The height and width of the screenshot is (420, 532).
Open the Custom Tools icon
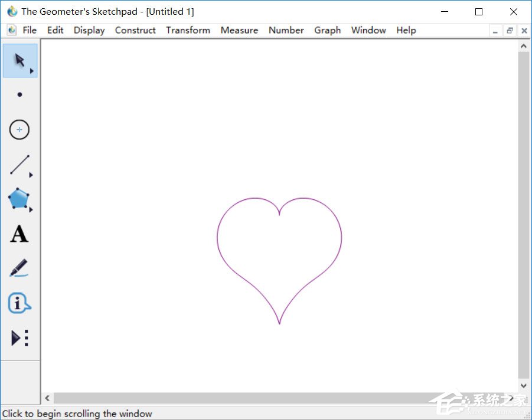pos(19,338)
